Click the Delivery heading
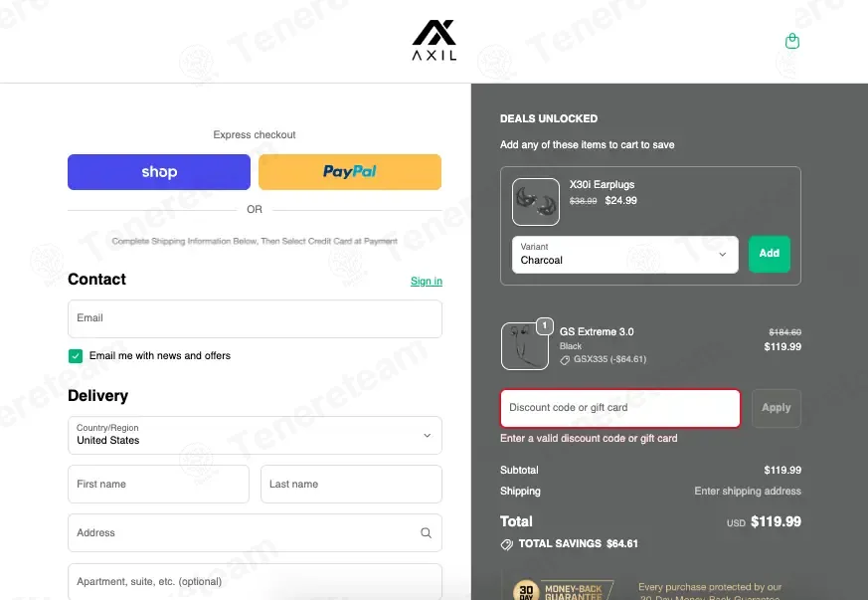The width and height of the screenshot is (868, 600). 98,396
